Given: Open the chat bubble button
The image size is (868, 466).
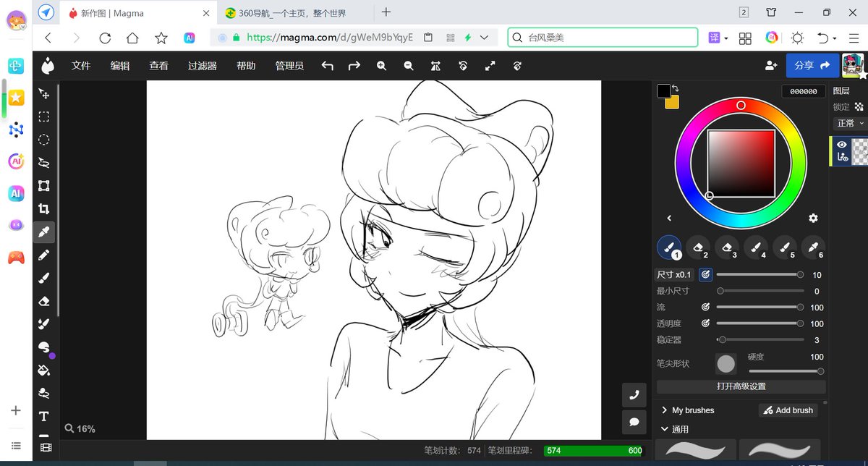Looking at the screenshot, I should (634, 421).
